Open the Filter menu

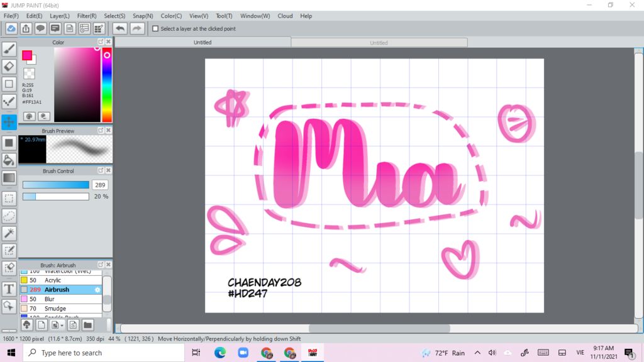[87, 16]
